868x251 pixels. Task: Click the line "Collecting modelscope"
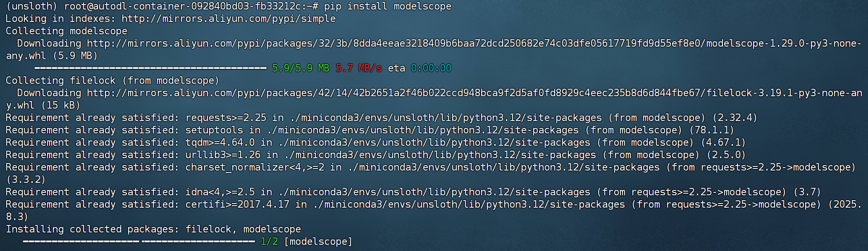click(x=67, y=31)
